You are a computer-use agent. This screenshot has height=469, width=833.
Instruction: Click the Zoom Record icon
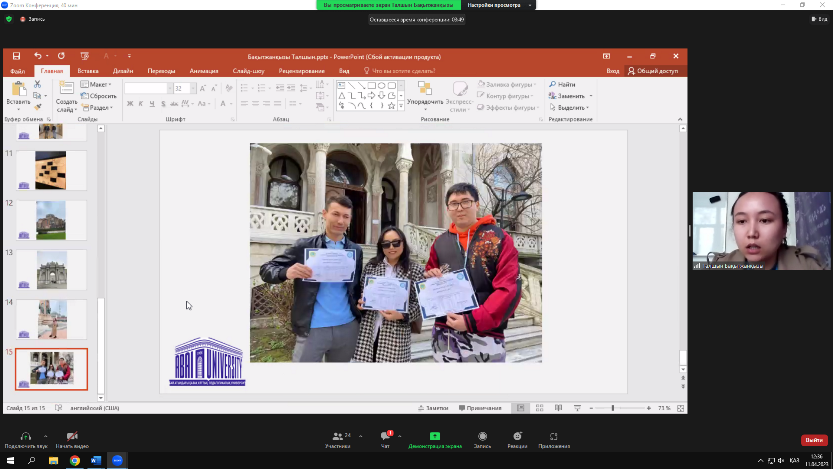(482, 436)
